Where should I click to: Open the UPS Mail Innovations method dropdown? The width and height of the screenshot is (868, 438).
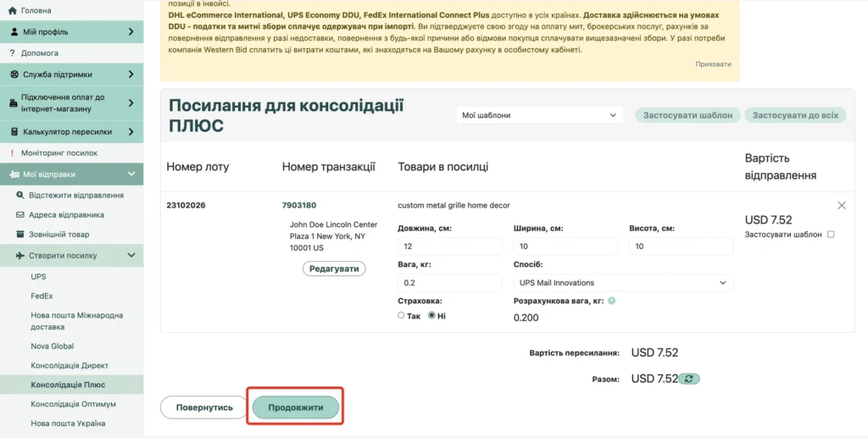623,283
